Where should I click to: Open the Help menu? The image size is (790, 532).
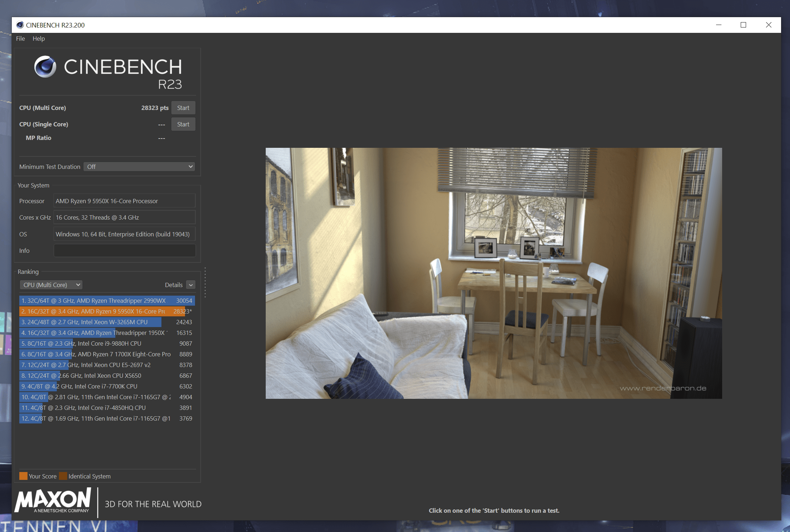click(x=39, y=39)
